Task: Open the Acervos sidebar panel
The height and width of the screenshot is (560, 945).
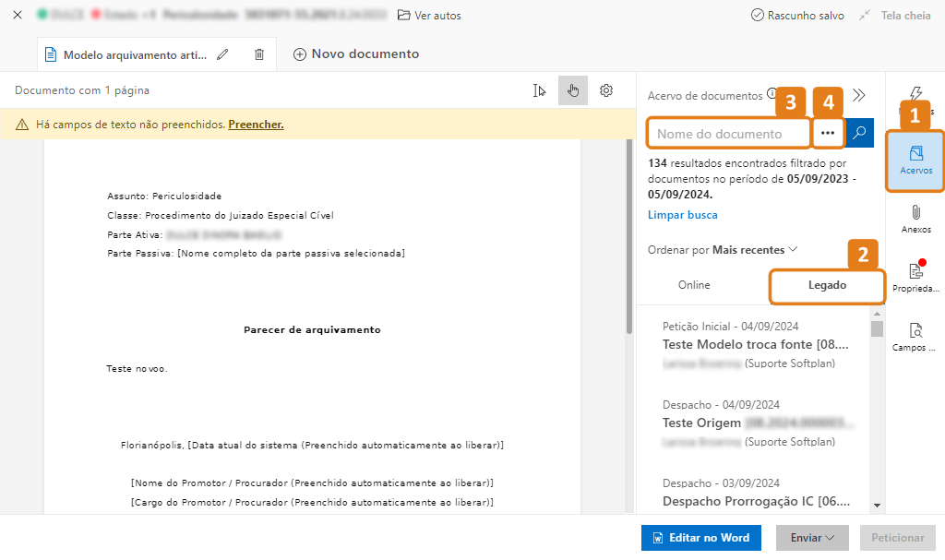Action: pos(915,161)
